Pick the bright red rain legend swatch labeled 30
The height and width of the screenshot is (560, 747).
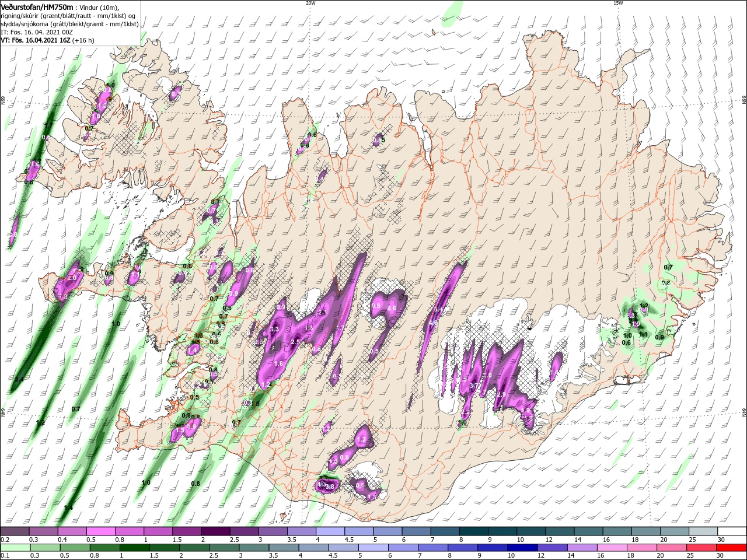(x=732, y=548)
